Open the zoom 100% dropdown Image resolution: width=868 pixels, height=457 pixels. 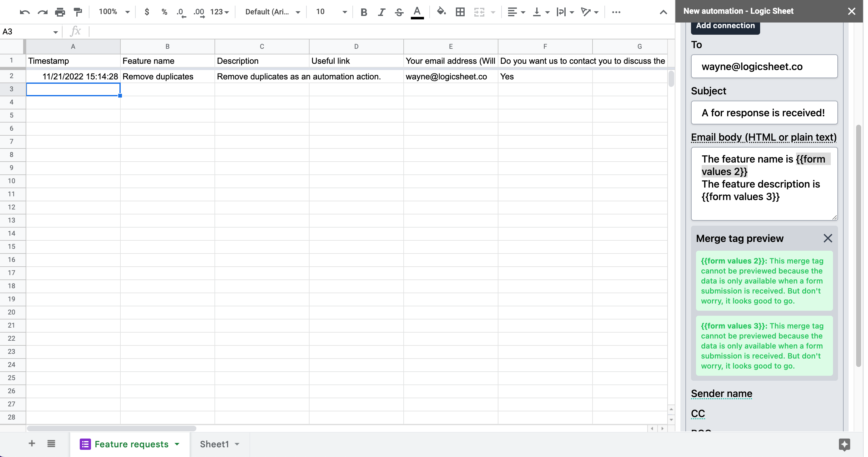coord(114,12)
